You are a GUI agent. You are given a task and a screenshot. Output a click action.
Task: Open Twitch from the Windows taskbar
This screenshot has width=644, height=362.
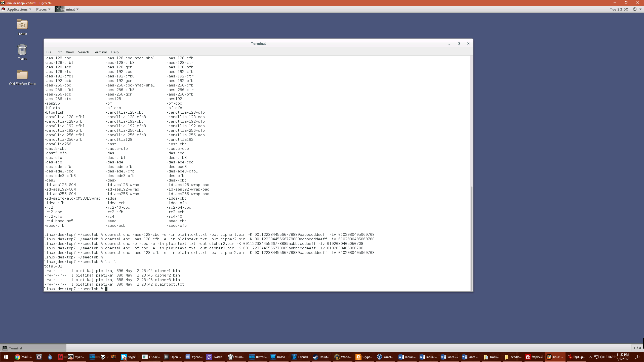(x=215, y=357)
